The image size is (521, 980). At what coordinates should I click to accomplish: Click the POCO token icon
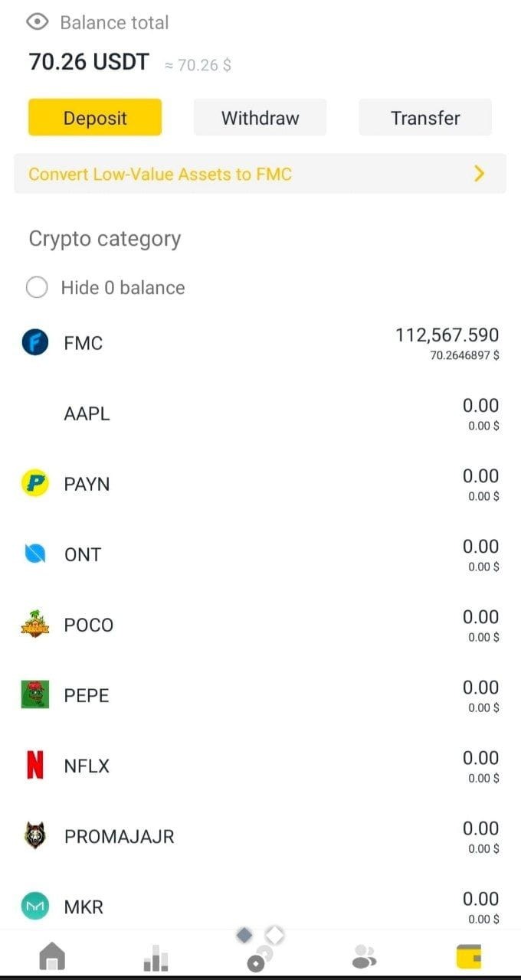tap(35, 624)
